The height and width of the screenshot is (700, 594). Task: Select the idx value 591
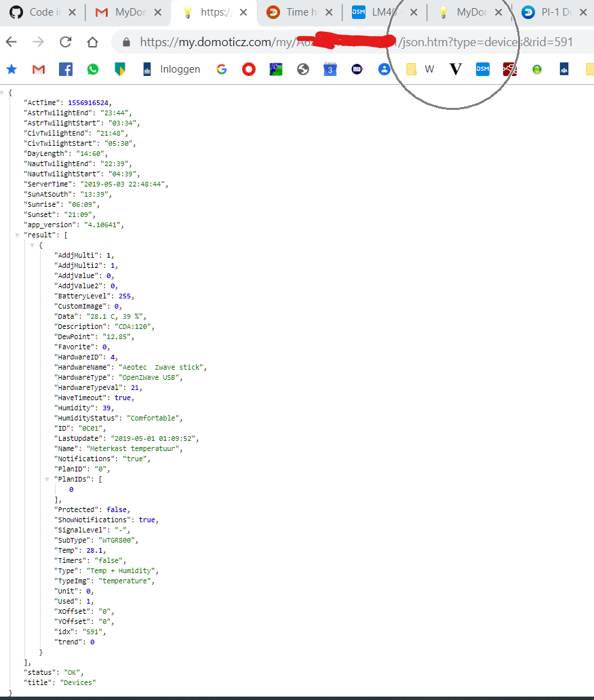(92, 631)
